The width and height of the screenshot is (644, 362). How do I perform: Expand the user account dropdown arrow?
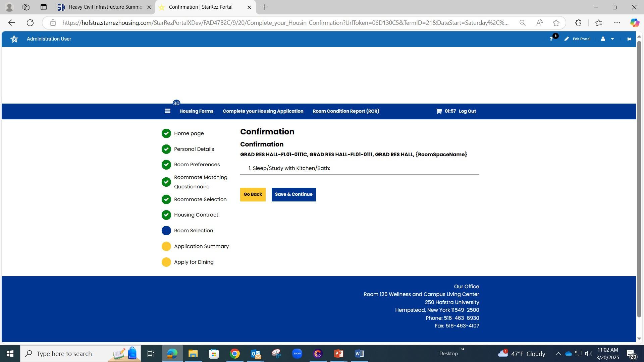612,39
